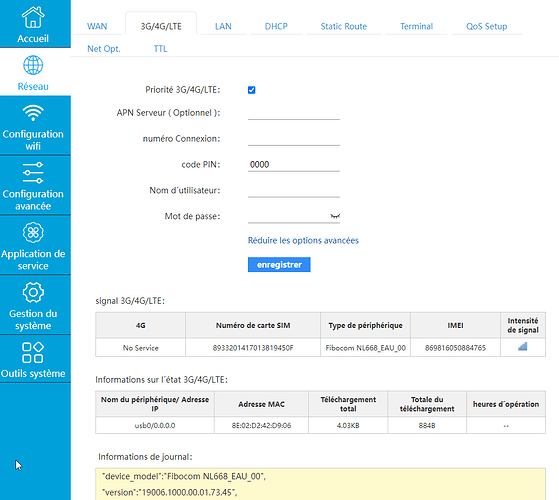
Task: Open the Static Route tab
Action: tap(344, 26)
